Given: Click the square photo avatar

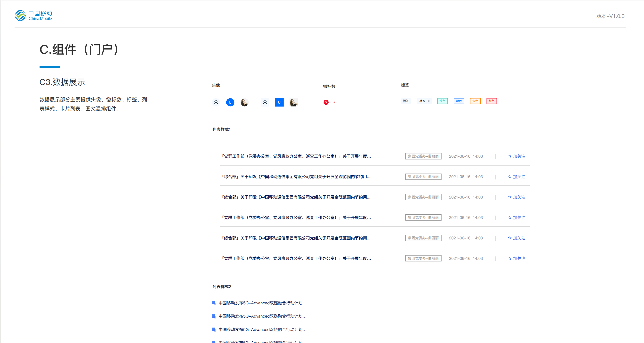Looking at the screenshot, I should pos(294,102).
